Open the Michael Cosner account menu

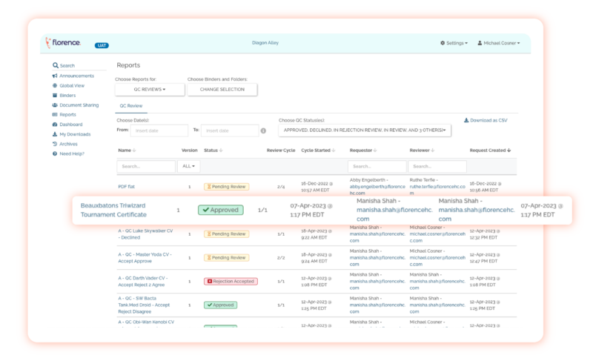[x=498, y=43]
